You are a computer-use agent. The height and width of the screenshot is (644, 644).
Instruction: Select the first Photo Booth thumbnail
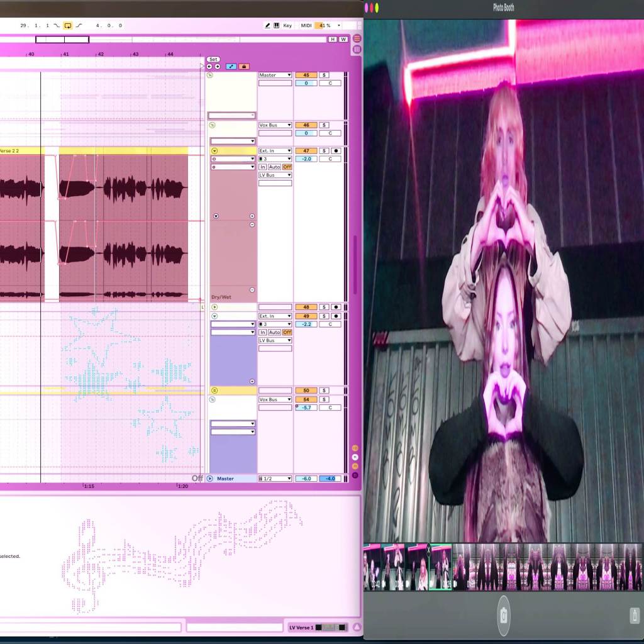pos(371,567)
